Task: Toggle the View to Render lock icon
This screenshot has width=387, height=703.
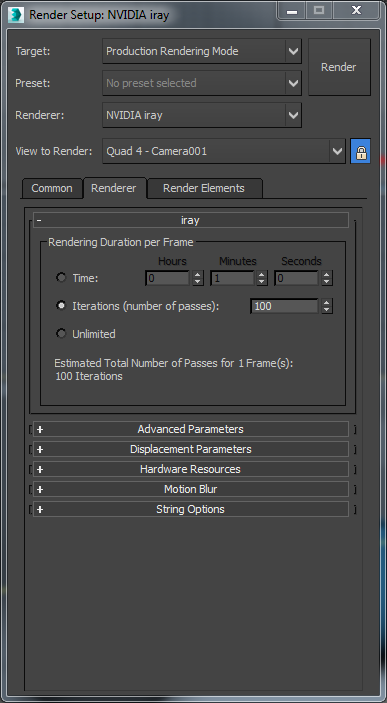Action: [x=361, y=151]
